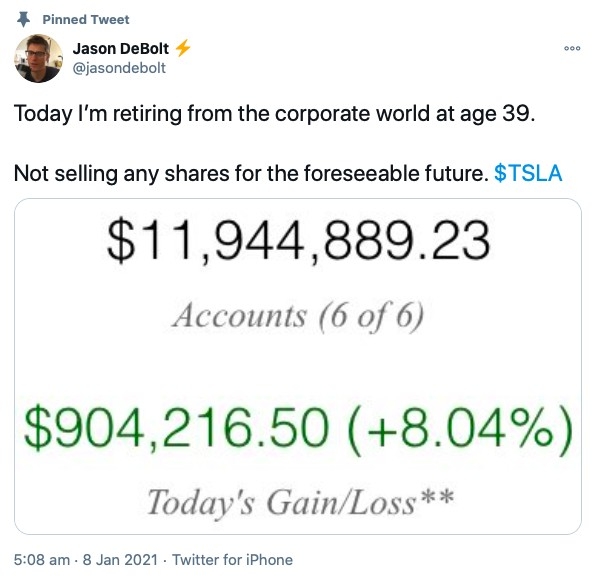The image size is (595, 582).
Task: Click the Not selling any shares sentence
Action: tap(251, 173)
